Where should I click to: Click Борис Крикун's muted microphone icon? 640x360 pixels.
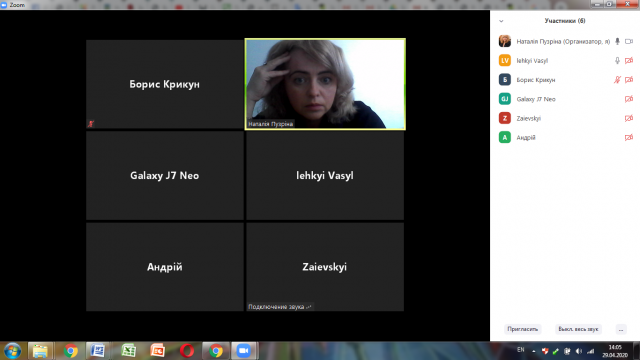coord(617,80)
